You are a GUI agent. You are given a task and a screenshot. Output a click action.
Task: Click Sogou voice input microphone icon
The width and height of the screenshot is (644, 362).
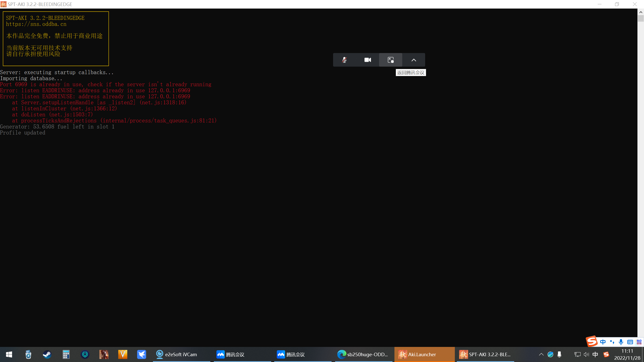[x=621, y=342]
